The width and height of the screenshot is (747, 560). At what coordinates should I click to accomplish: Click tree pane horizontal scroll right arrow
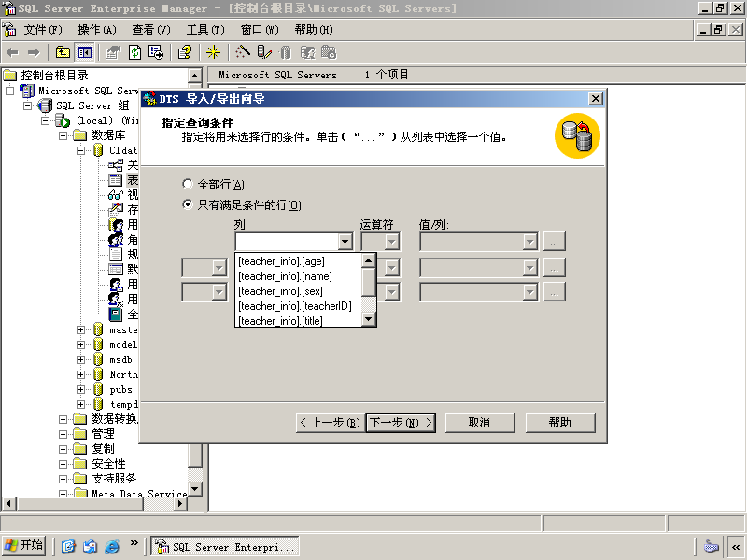pyautogui.click(x=179, y=503)
